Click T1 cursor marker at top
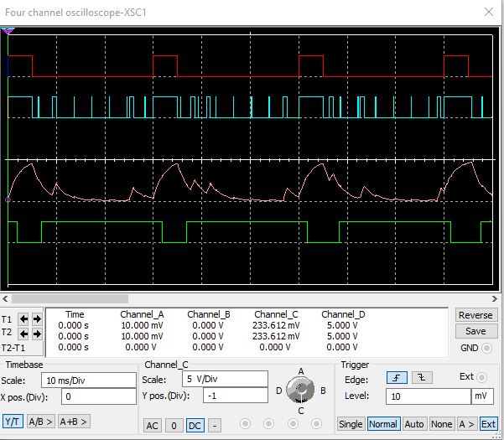504x440 pixels. [x=8, y=31]
